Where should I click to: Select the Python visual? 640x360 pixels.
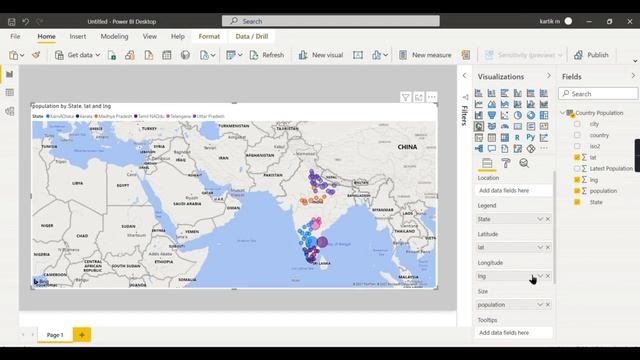531,138
